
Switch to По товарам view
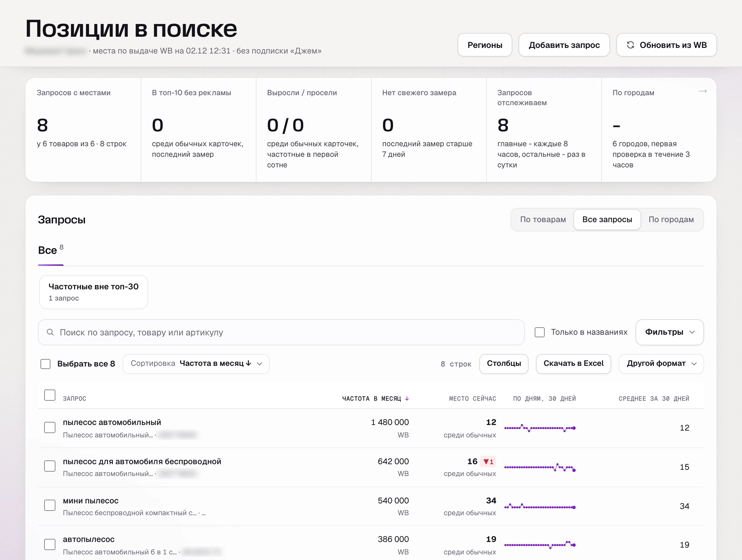click(x=543, y=220)
